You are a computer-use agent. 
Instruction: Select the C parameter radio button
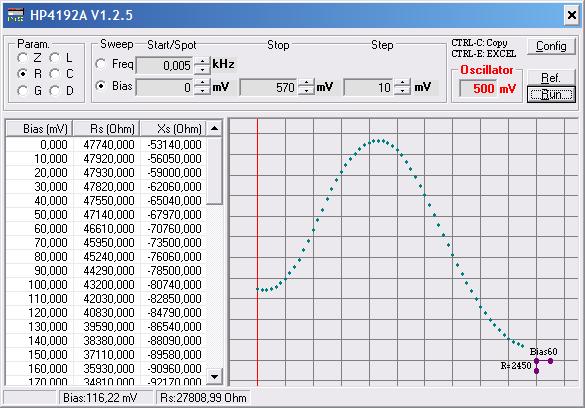pos(55,74)
